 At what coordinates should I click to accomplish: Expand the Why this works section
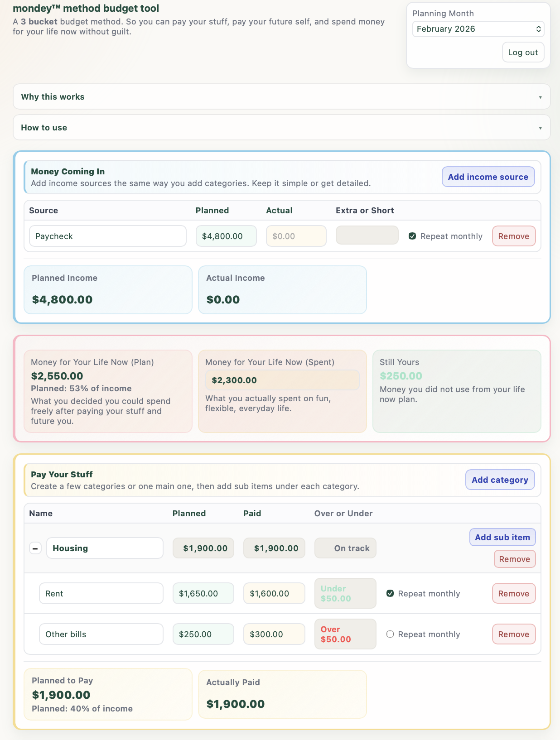pyautogui.click(x=281, y=96)
